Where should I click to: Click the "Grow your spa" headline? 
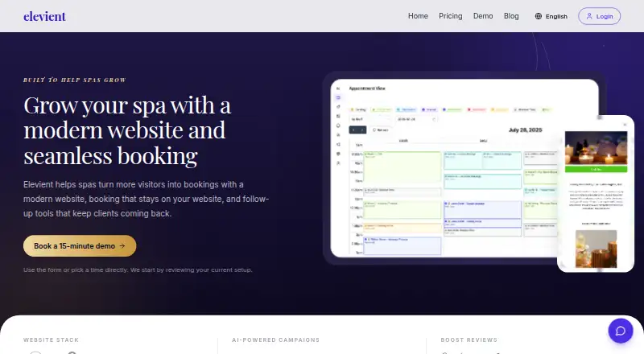[127, 130]
